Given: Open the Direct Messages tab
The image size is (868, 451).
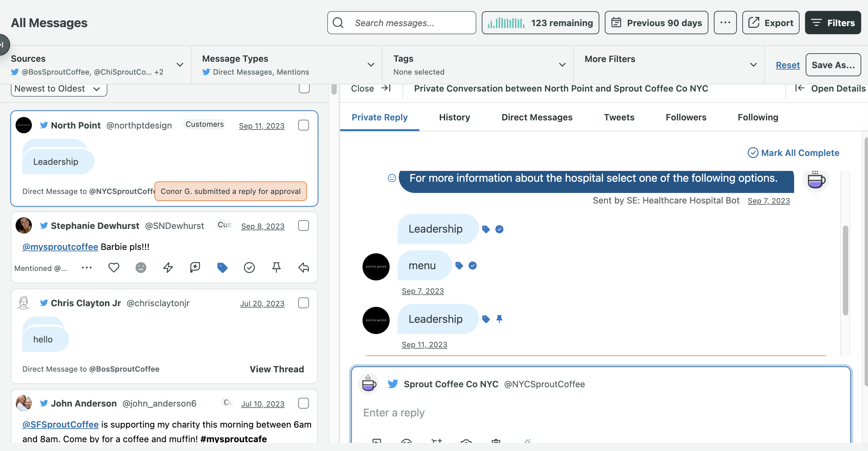Looking at the screenshot, I should point(537,117).
